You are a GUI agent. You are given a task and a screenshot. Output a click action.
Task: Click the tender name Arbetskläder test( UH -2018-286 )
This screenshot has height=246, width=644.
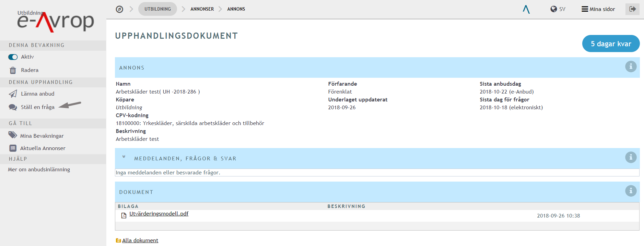point(158,92)
